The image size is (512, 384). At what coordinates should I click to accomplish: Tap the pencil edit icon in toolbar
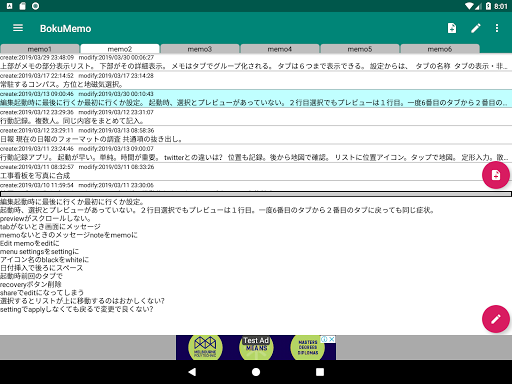476,28
